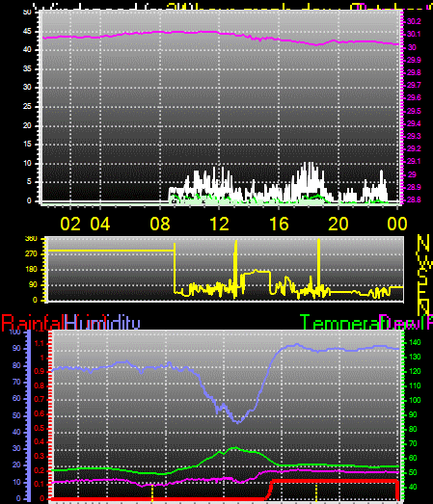
Task: Click the 270 wind direction axis value
Action: pyautogui.click(x=31, y=254)
